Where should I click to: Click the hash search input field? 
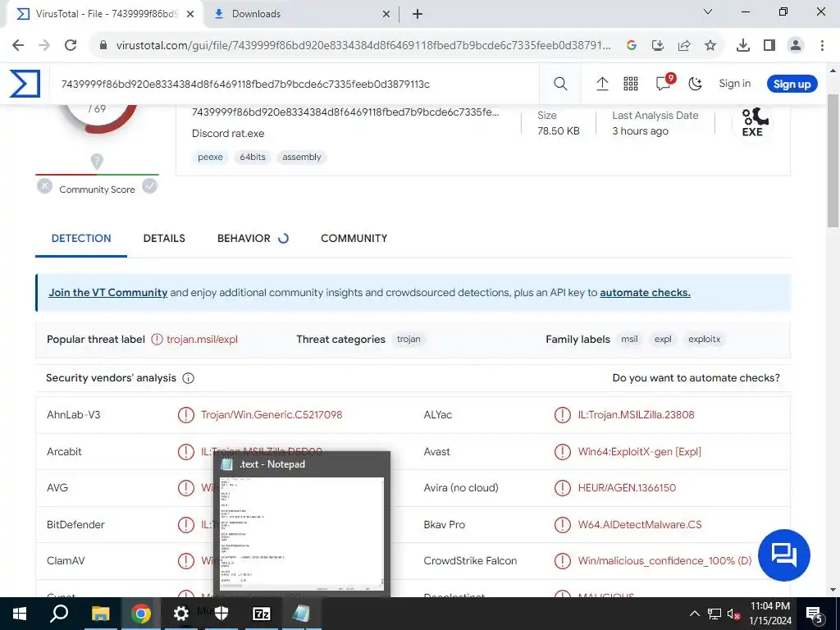click(x=294, y=84)
